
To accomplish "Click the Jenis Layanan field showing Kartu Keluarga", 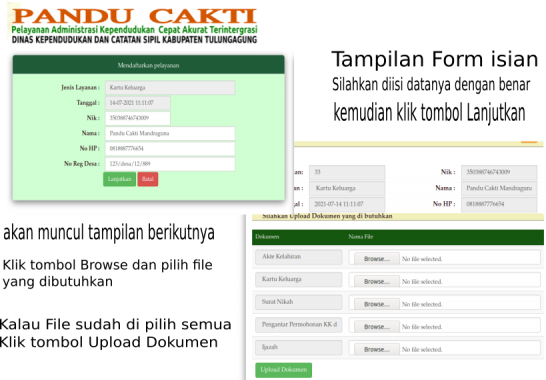I will tap(170, 87).
